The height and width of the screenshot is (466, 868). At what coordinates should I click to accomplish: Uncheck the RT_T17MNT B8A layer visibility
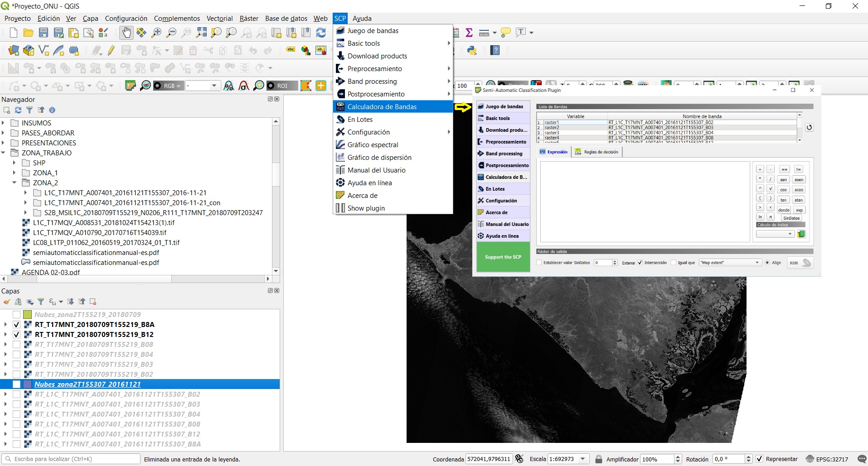(17, 325)
